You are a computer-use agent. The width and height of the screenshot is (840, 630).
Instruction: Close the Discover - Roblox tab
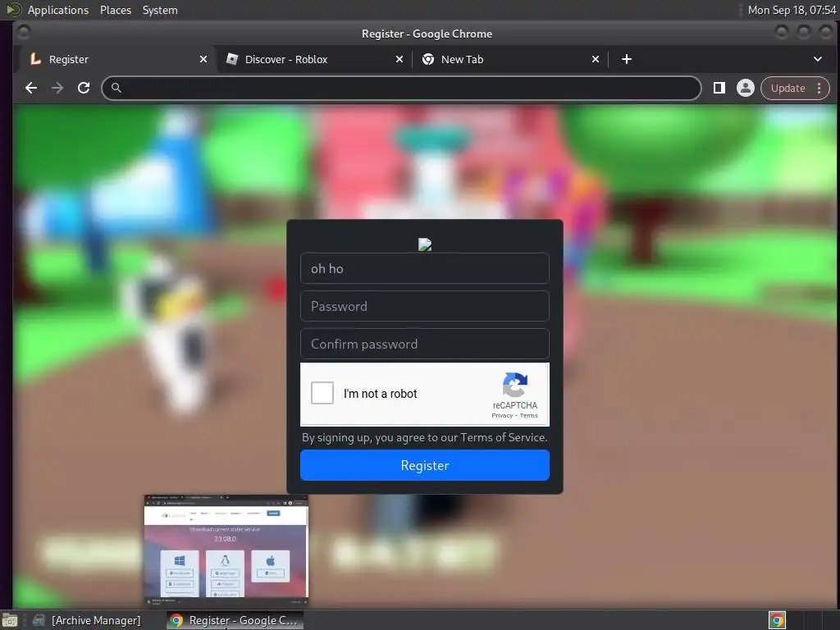(399, 59)
